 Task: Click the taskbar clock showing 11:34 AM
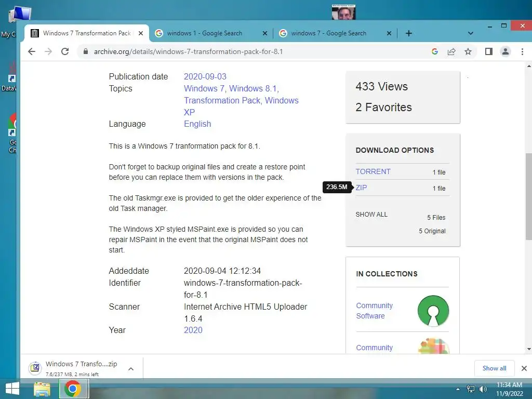point(509,389)
